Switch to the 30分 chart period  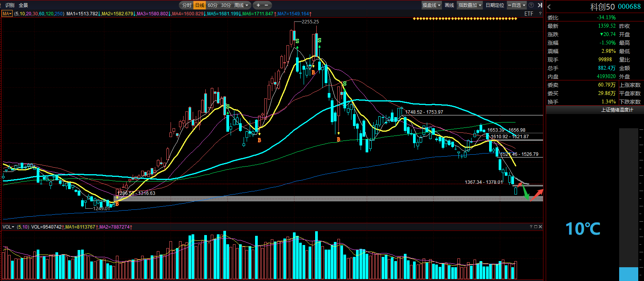226,5
